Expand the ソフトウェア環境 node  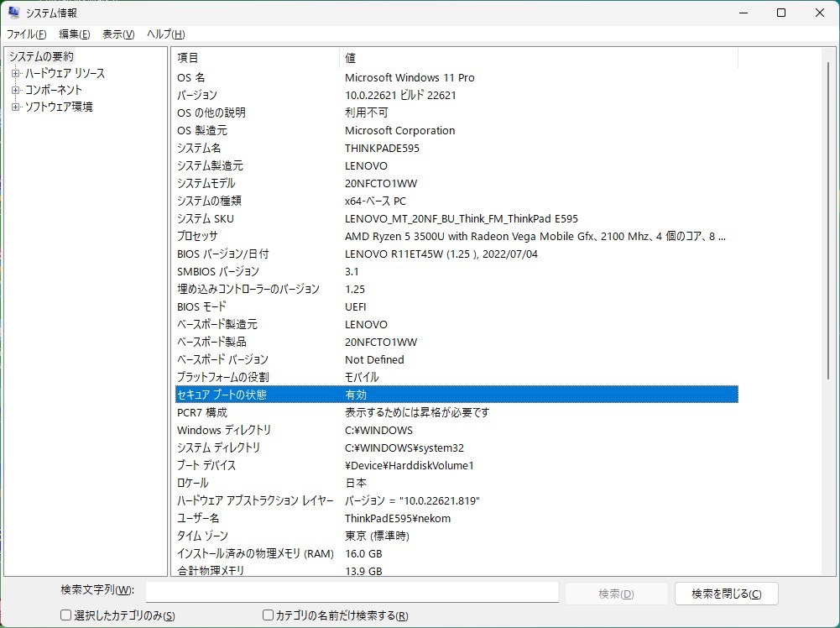(16, 107)
